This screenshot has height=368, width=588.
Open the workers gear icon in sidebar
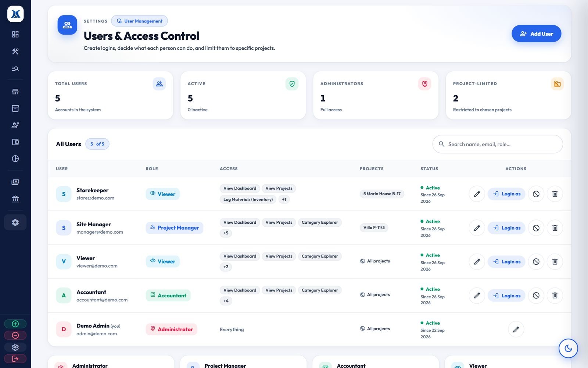coord(15,125)
